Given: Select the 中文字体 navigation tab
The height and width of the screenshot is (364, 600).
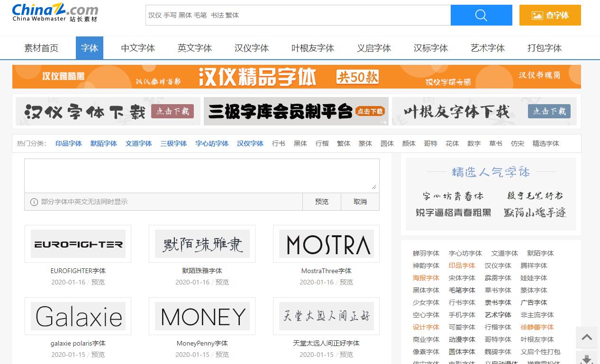Looking at the screenshot, I should 138,48.
